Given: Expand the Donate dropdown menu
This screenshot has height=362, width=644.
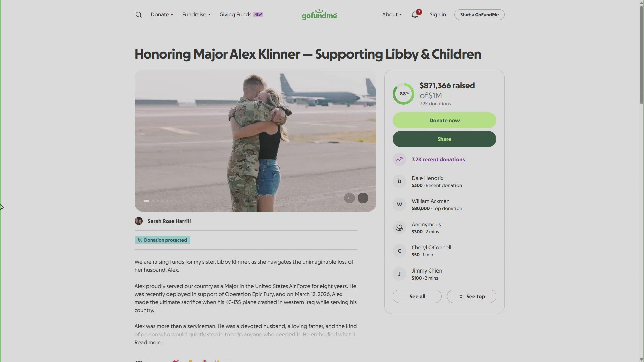Looking at the screenshot, I should click(x=162, y=15).
